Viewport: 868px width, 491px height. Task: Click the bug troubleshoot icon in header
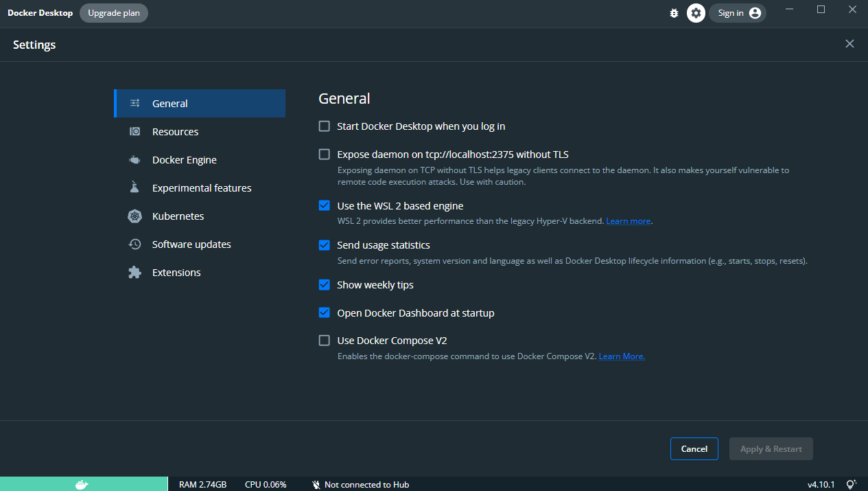point(674,13)
